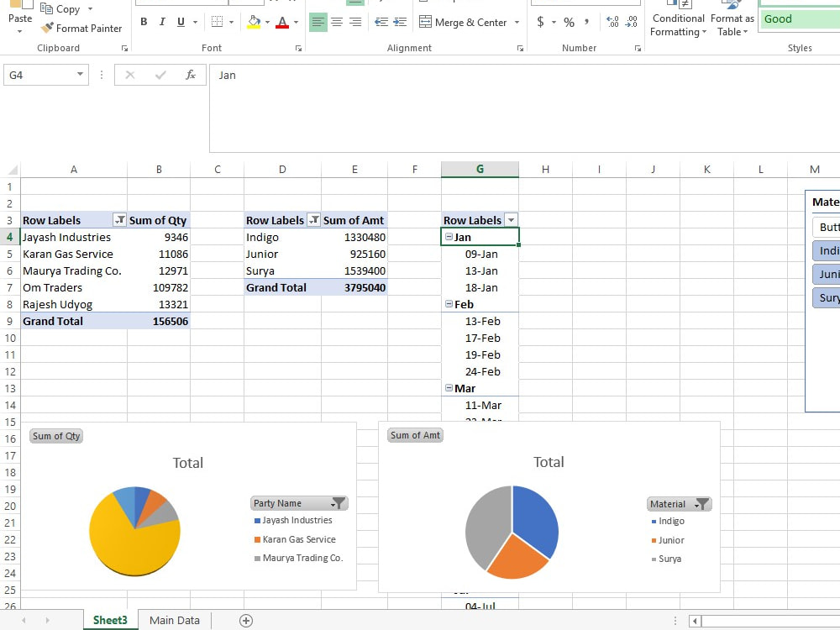Open Row Labels filter in column D

pos(314,219)
